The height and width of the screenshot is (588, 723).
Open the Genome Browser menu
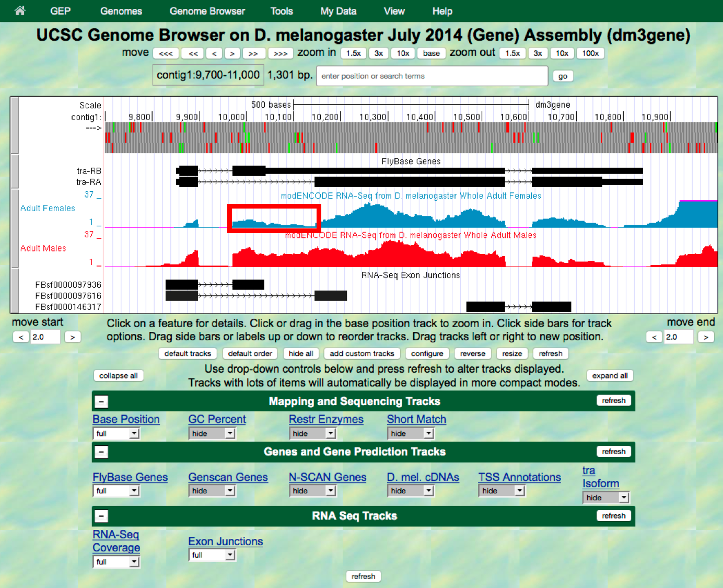[207, 11]
